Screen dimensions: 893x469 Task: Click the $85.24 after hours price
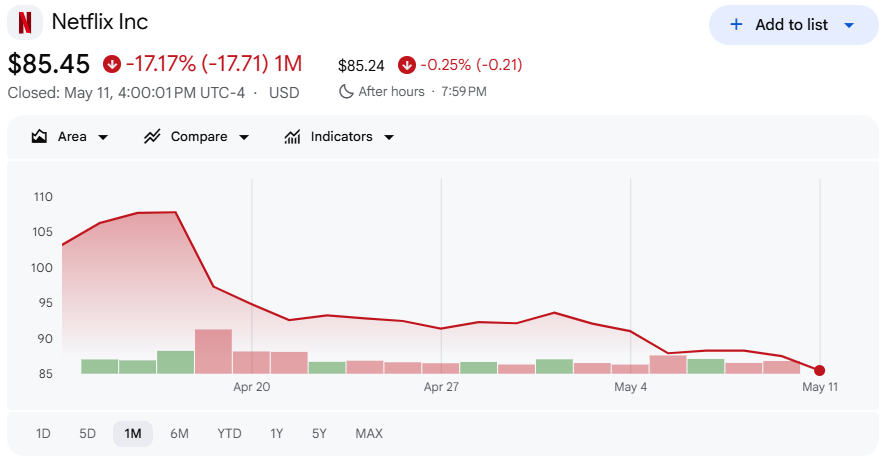(x=361, y=65)
